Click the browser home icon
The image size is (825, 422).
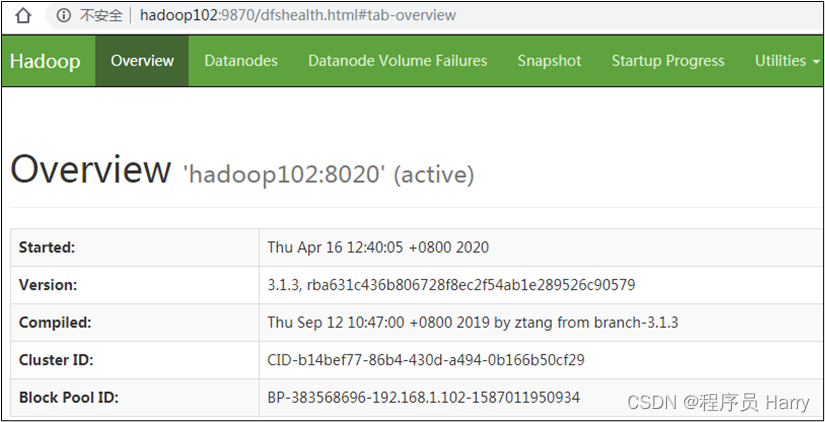pyautogui.click(x=23, y=15)
